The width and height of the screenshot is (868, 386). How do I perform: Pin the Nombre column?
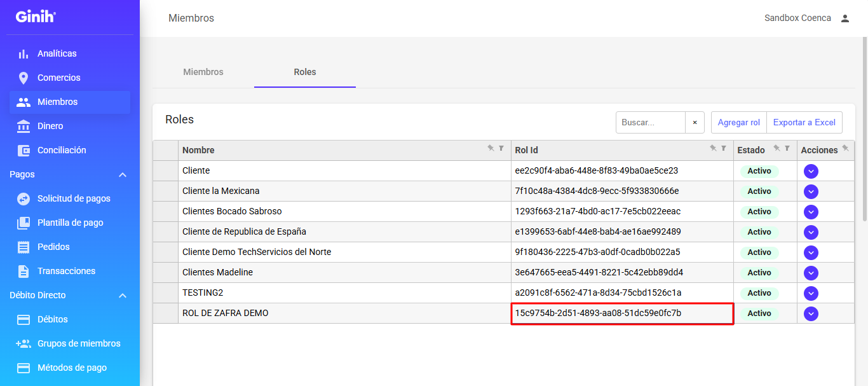coord(491,148)
